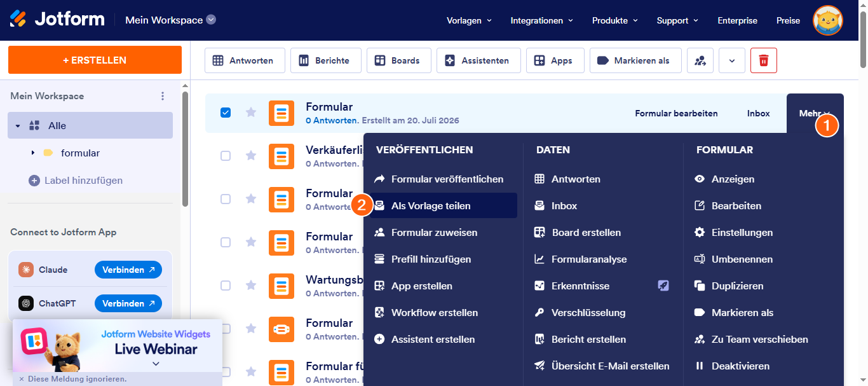Select Als Vorlage teilen menu entry
Screen dimensions: 868x386
coord(444,206)
